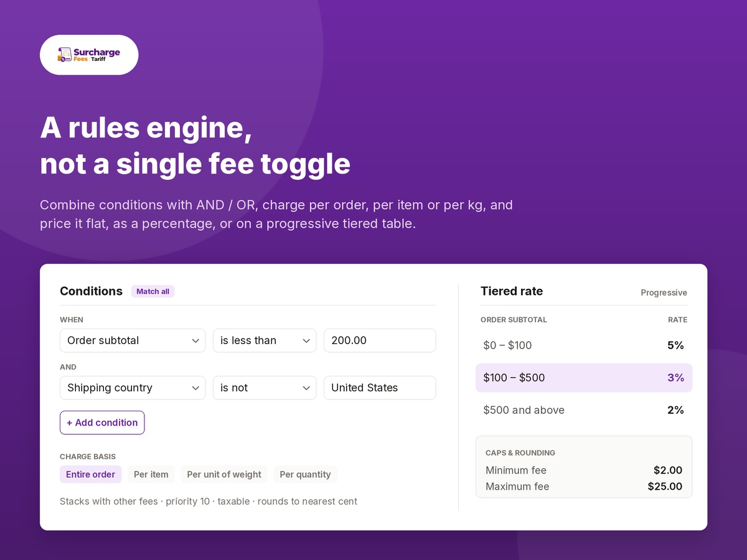Image resolution: width=747 pixels, height=560 pixels.
Task: Click the Surcharge Fees Tariff logo icon
Action: [x=65, y=55]
